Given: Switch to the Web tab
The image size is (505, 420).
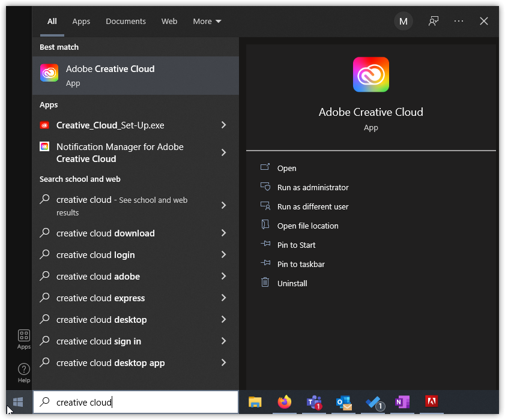Looking at the screenshot, I should [169, 21].
